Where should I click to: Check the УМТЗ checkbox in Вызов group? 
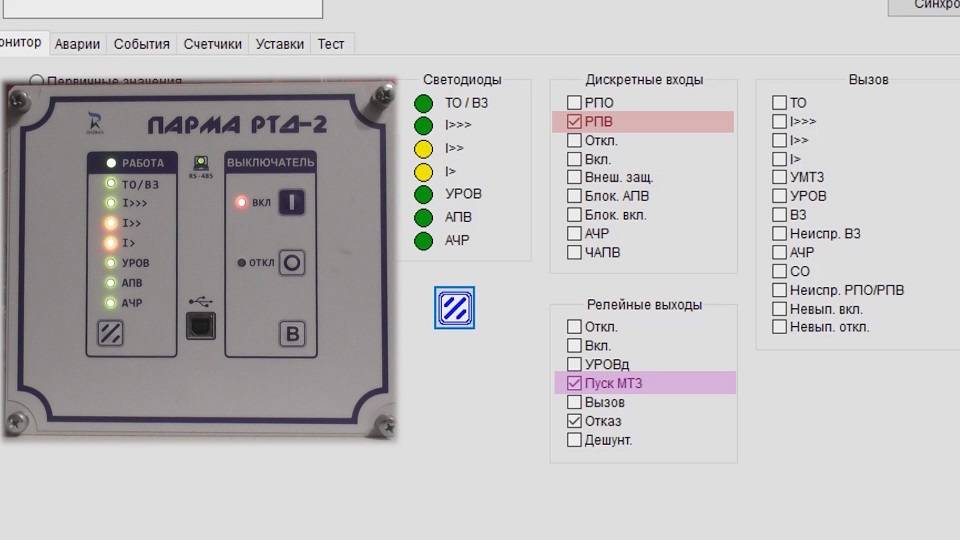click(x=779, y=177)
